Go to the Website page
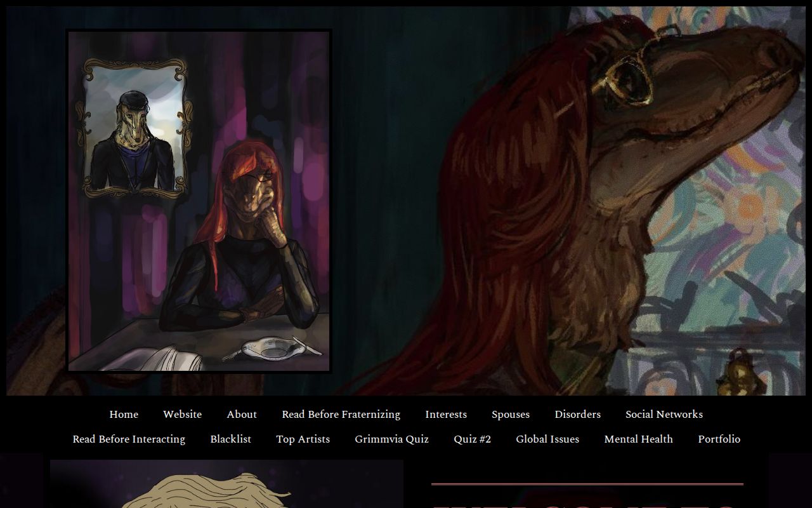 pos(182,414)
